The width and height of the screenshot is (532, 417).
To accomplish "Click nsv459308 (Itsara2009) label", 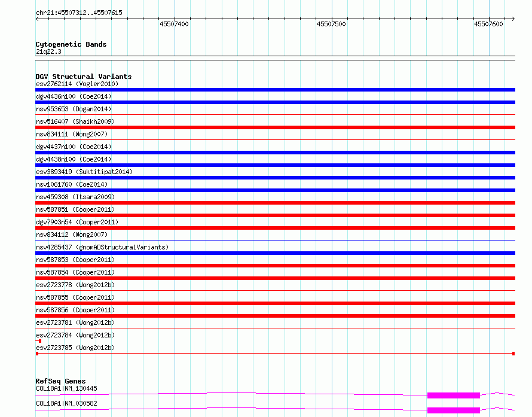I will (75, 197).
